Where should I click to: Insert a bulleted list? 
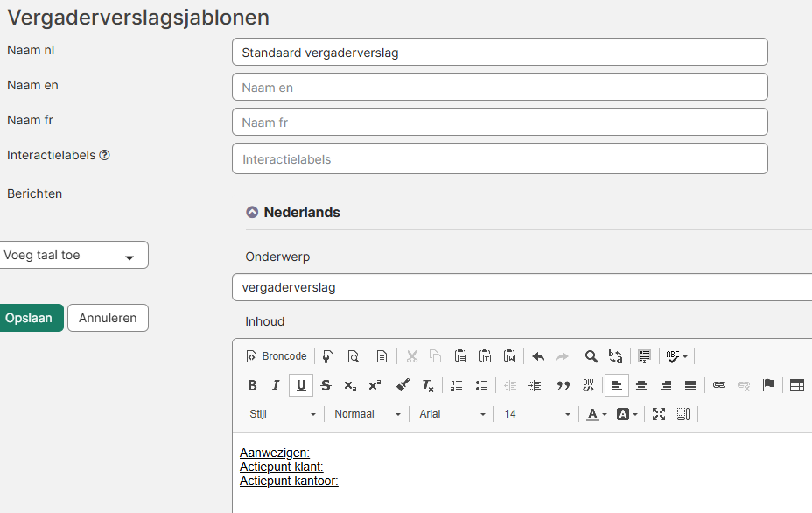480,385
